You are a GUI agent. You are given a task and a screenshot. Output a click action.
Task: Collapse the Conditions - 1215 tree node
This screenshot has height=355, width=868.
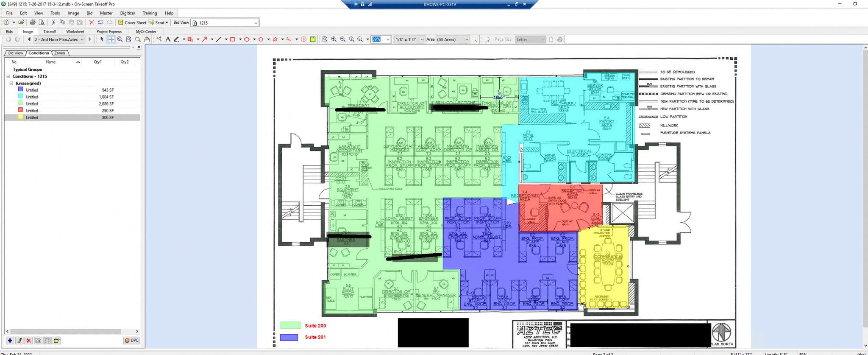click(x=8, y=76)
